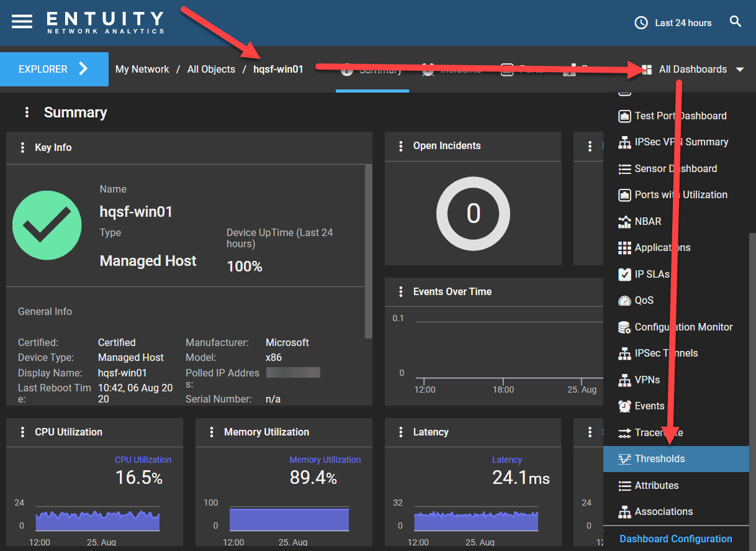
Task: Open Open Incidents panel options menu
Action: tap(401, 146)
